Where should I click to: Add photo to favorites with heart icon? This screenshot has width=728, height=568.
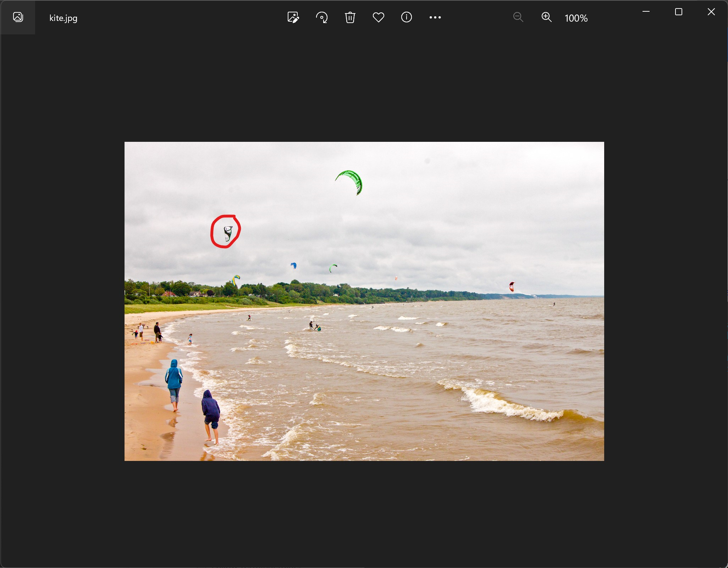[379, 17]
